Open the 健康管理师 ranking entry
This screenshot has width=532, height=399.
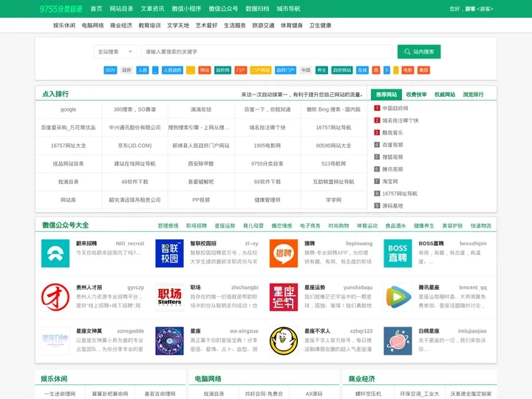[267, 199]
